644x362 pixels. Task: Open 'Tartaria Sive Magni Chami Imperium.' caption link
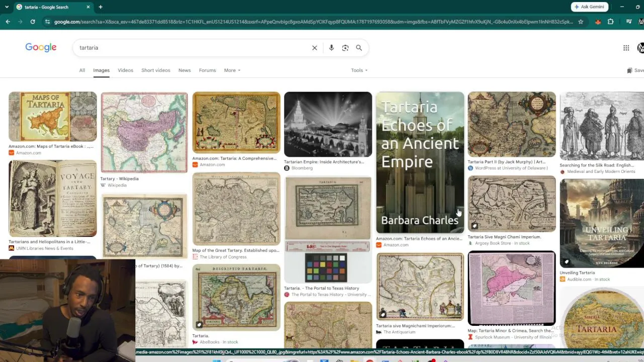(x=504, y=237)
